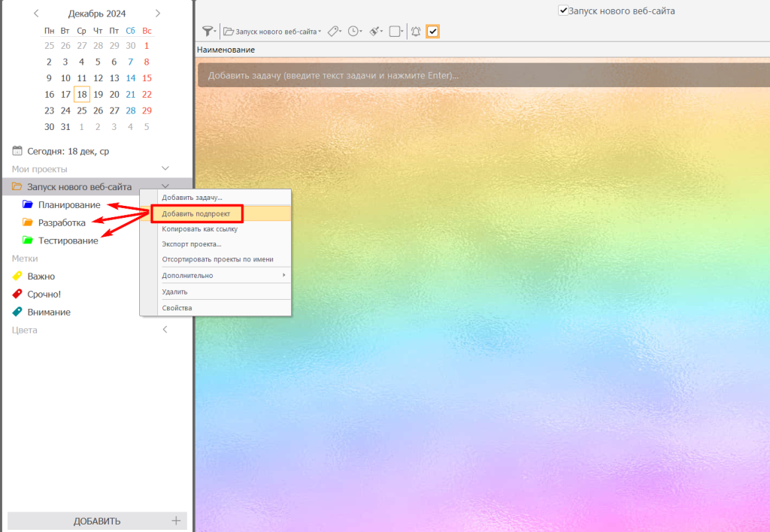The width and height of the screenshot is (770, 532).
Task: Select the Разработка subproject in tree
Action: pos(62,222)
